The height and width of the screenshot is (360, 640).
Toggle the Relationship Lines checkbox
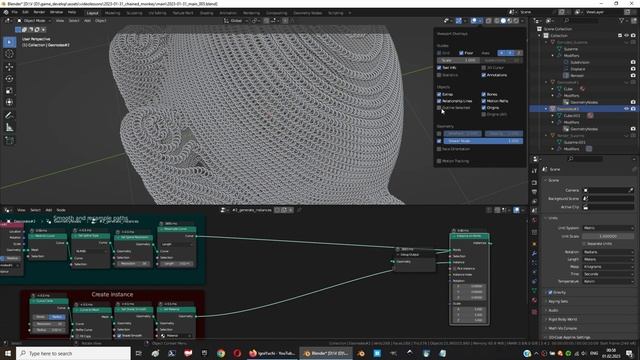tap(439, 101)
